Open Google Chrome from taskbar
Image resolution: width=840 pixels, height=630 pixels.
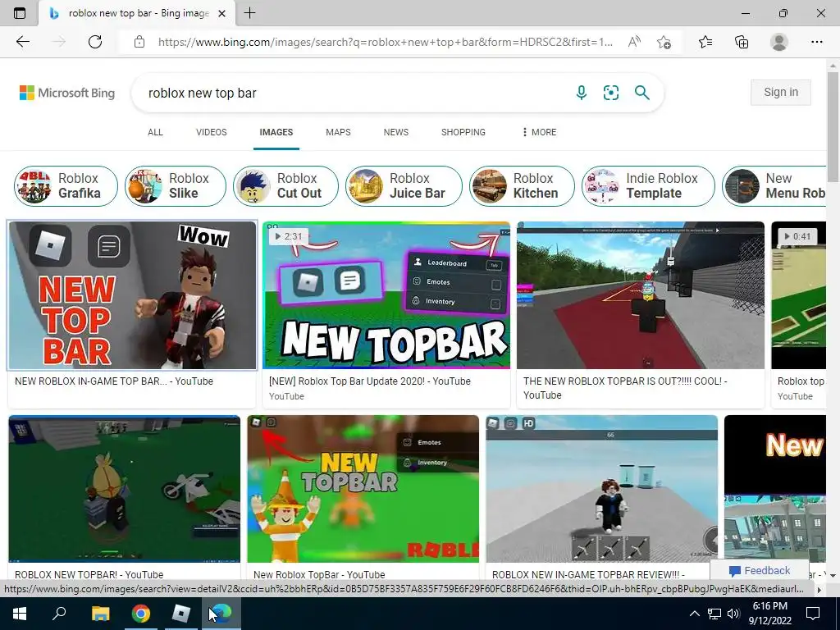140,614
